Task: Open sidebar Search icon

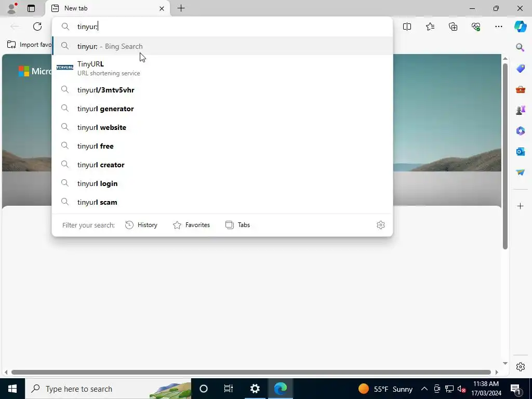Action: [x=520, y=47]
